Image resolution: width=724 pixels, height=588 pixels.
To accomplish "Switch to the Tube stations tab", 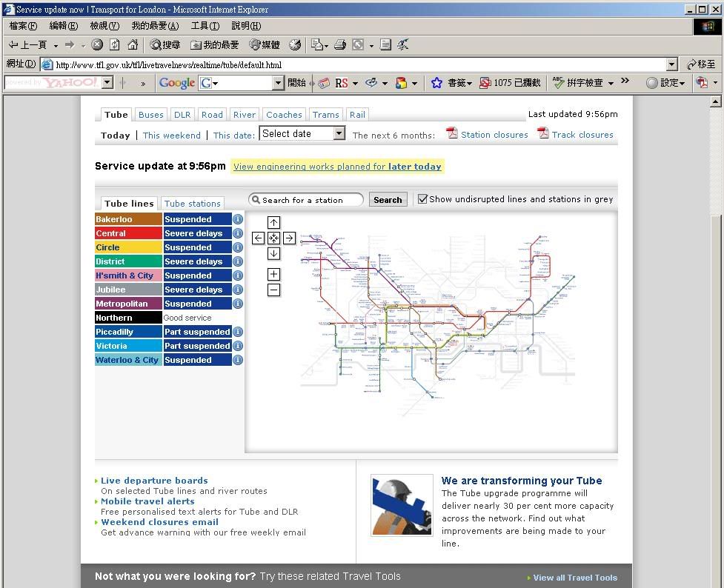I will 193,204.
